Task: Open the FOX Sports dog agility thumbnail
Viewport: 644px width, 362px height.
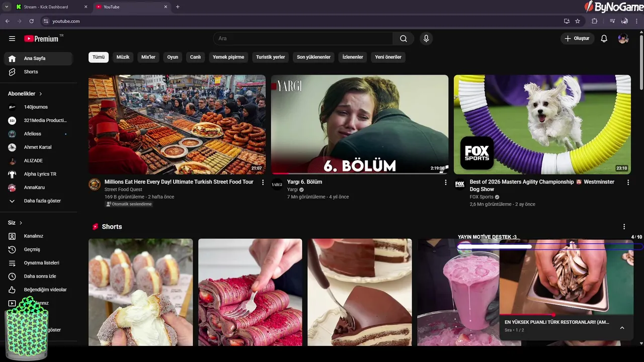Action: point(542,125)
